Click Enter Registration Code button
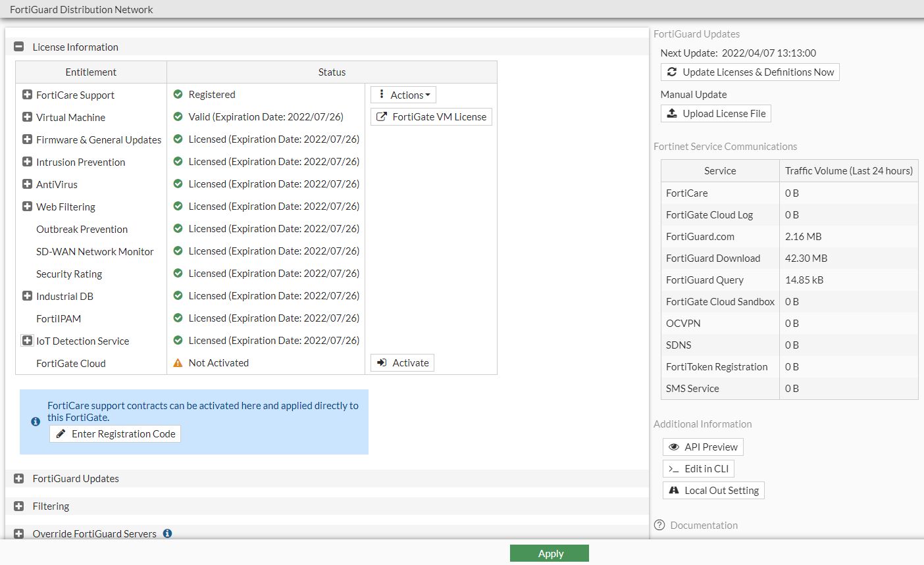 (115, 434)
